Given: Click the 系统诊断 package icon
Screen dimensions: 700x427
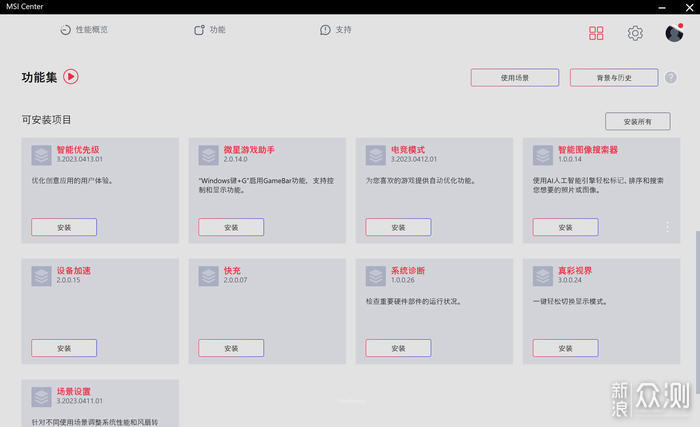Looking at the screenshot, I should pyautogui.click(x=376, y=276).
